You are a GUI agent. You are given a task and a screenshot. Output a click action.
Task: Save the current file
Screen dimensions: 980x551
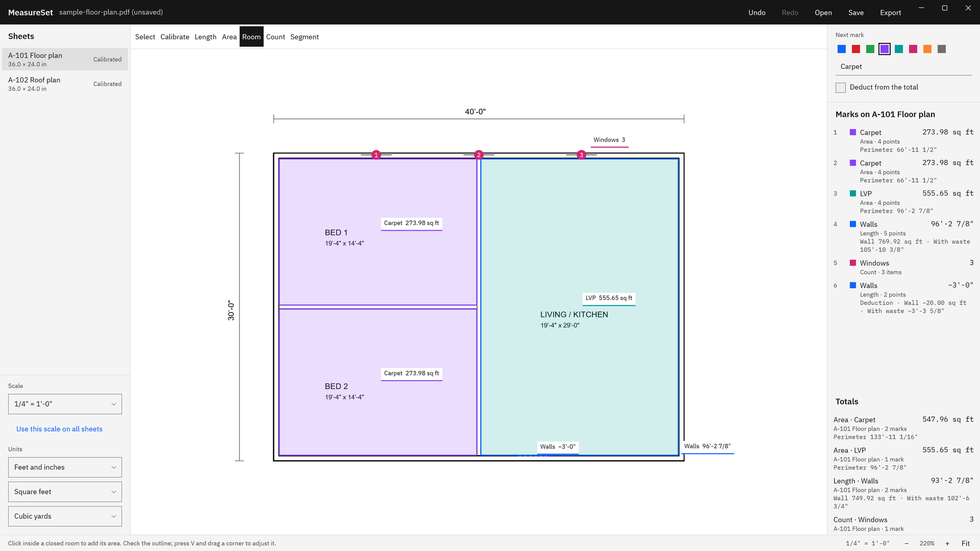[856, 12]
